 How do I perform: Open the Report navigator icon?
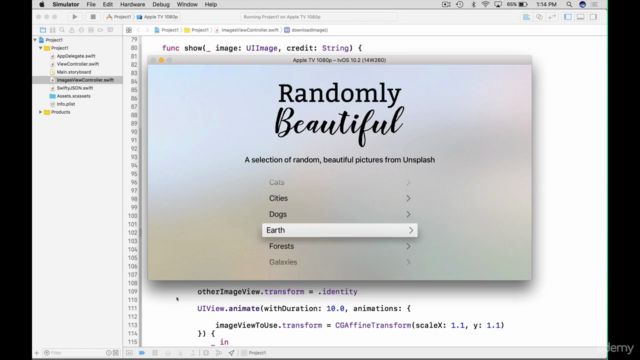(110, 30)
